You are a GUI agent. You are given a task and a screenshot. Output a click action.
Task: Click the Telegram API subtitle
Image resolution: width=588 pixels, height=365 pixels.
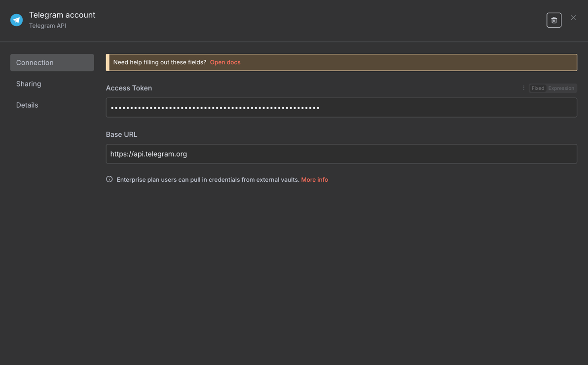click(x=48, y=26)
